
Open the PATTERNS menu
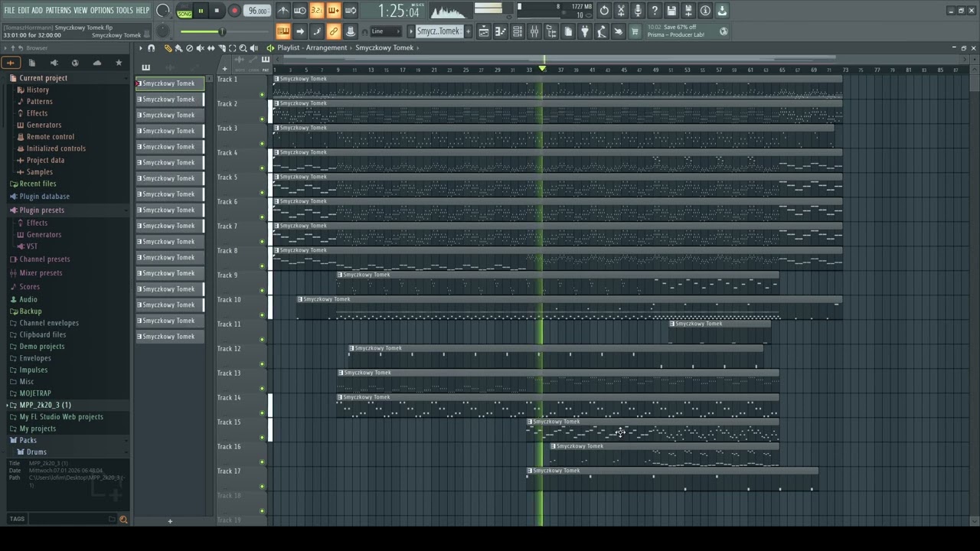58,10
